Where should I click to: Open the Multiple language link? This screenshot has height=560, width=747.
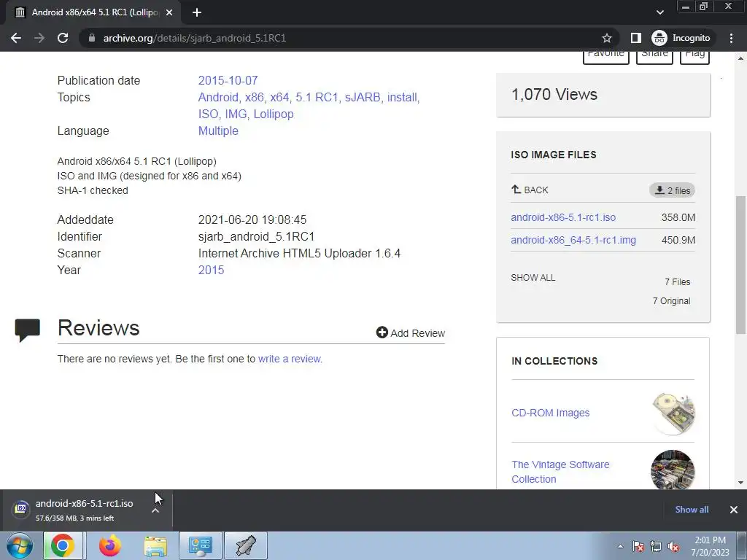tap(218, 131)
